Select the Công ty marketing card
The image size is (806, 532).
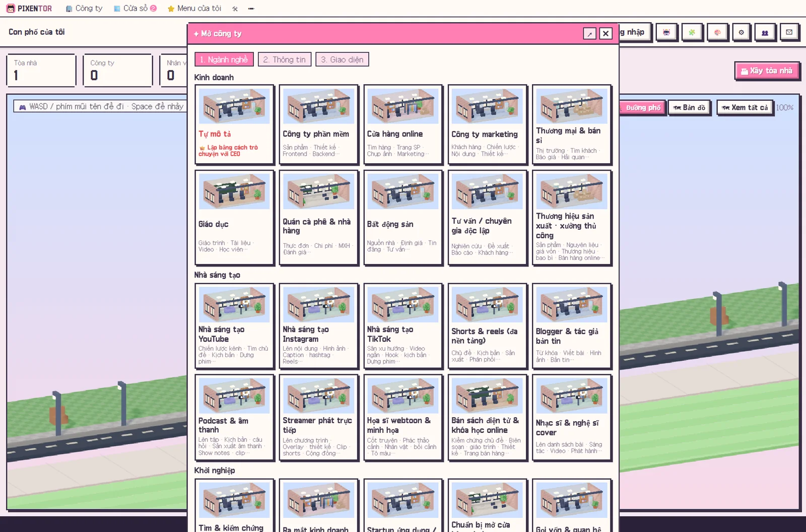tap(488, 124)
